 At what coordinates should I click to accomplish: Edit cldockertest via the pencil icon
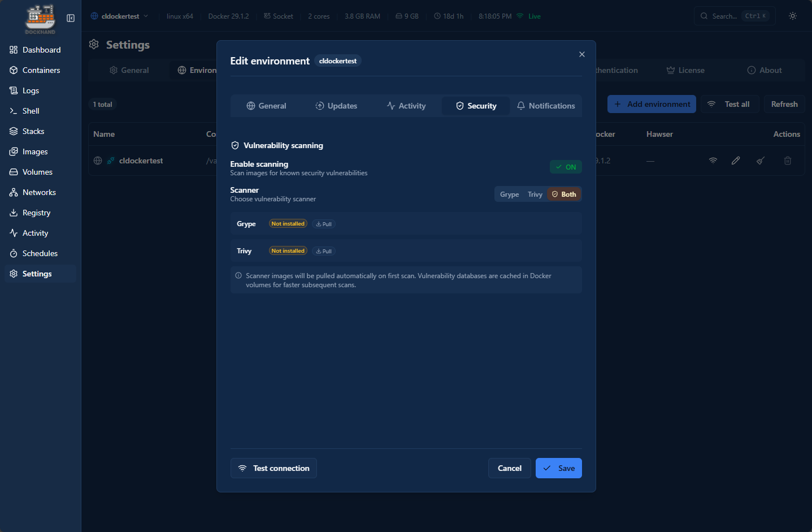(x=735, y=161)
